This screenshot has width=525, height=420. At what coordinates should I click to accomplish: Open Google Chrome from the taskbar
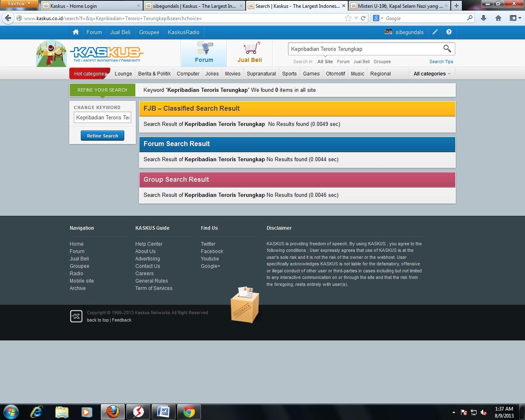pos(189,411)
